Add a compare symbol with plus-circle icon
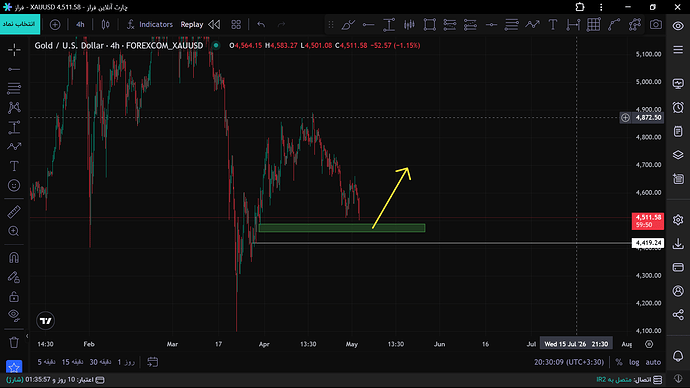The height and width of the screenshot is (388, 690). (55, 25)
